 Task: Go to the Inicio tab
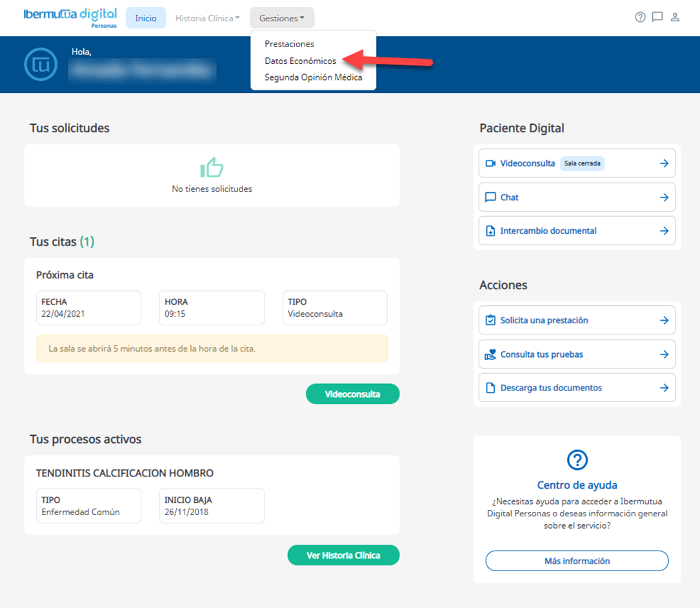146,18
